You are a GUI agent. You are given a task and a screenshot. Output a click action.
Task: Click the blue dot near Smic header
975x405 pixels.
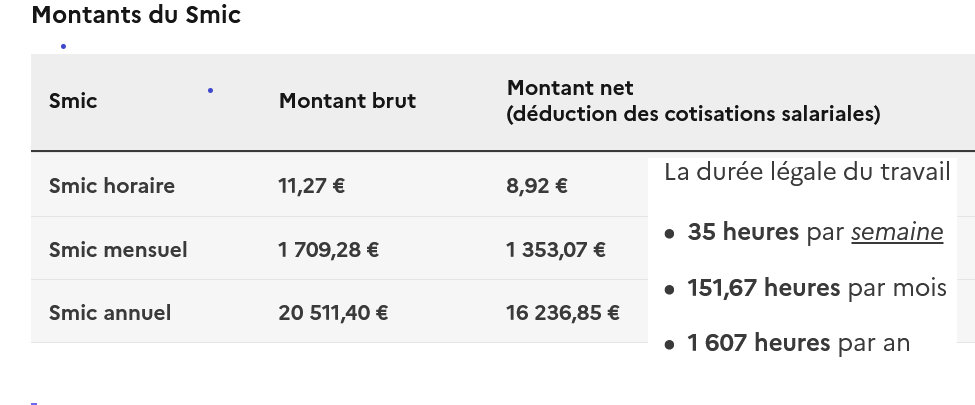click(x=210, y=91)
